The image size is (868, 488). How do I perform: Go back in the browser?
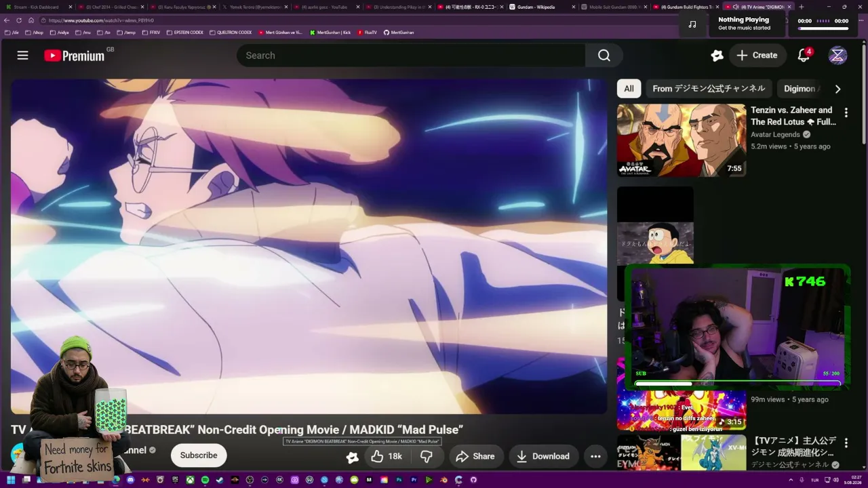pos(8,20)
